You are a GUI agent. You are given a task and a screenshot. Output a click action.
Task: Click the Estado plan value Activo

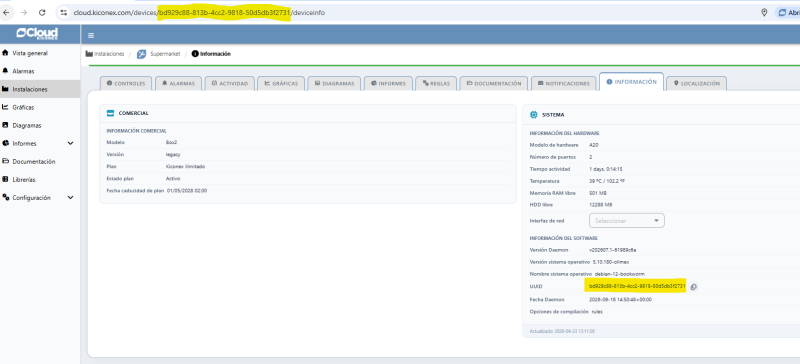point(173,179)
